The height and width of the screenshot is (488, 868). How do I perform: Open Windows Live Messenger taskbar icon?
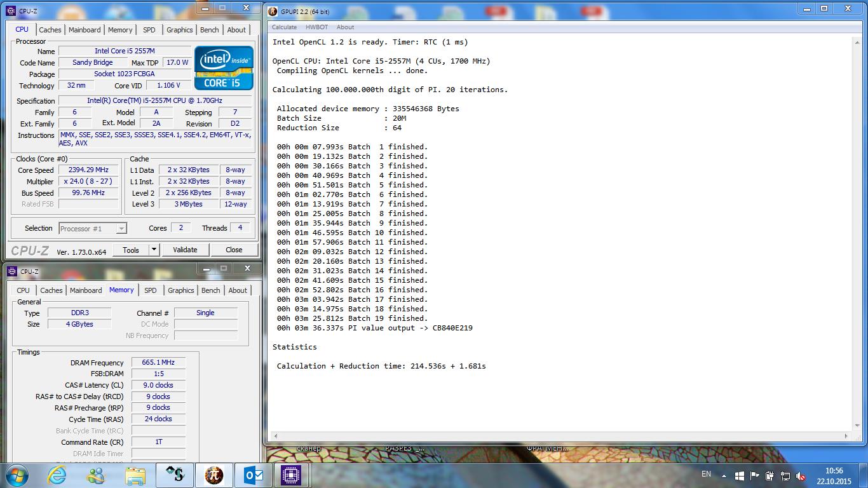[96, 475]
